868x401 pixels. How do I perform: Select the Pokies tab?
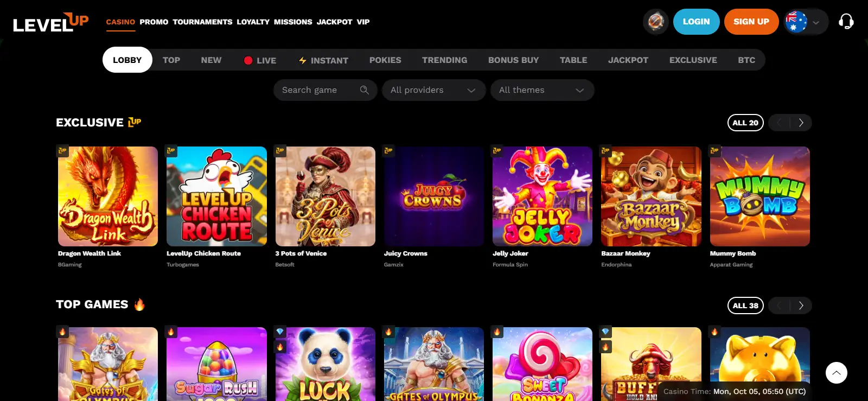coord(385,60)
